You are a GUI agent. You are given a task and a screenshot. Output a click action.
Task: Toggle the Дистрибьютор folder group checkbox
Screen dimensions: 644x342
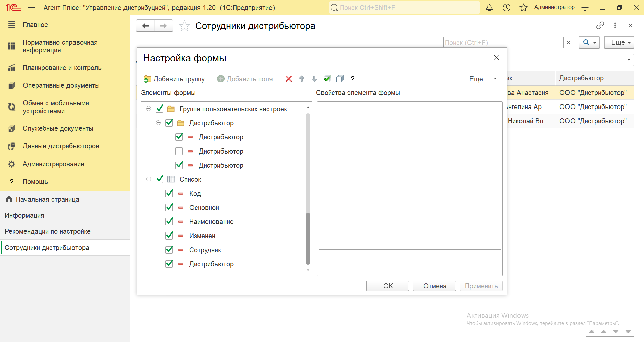coord(169,123)
